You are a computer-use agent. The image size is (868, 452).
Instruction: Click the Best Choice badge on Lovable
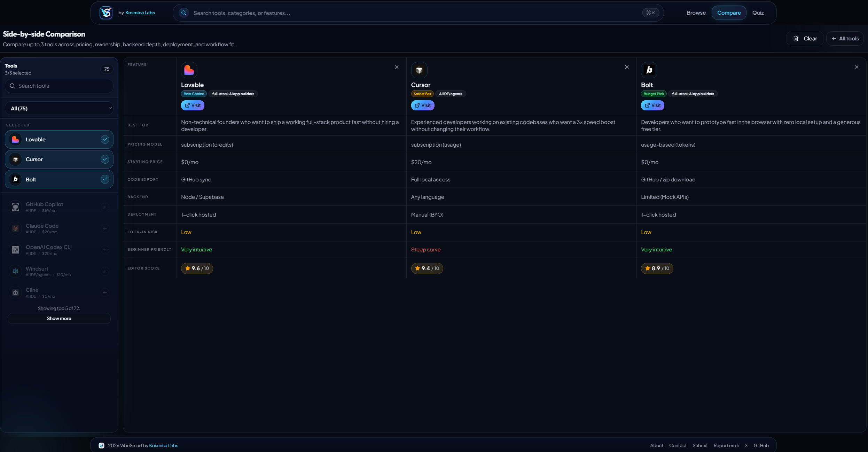coord(194,94)
